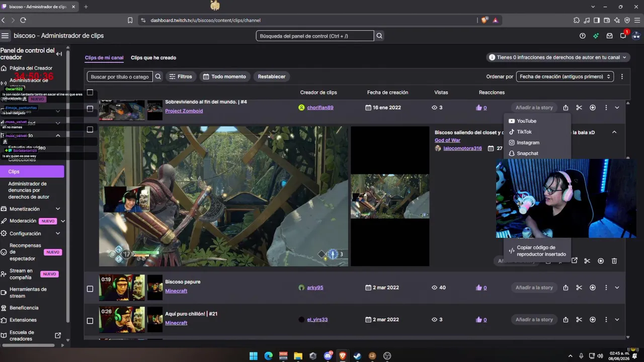
Task: Switch to Clips de mi canal tab
Action: click(x=104, y=58)
